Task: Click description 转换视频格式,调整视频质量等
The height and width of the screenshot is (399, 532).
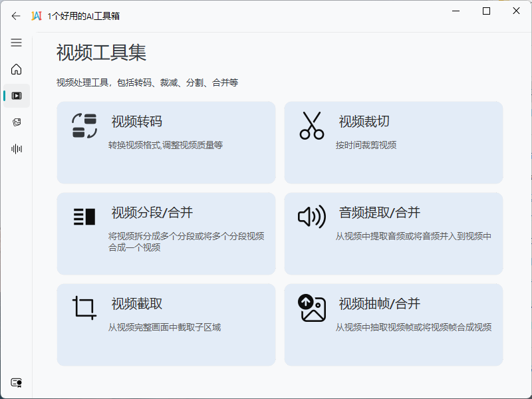Action: tap(166, 145)
